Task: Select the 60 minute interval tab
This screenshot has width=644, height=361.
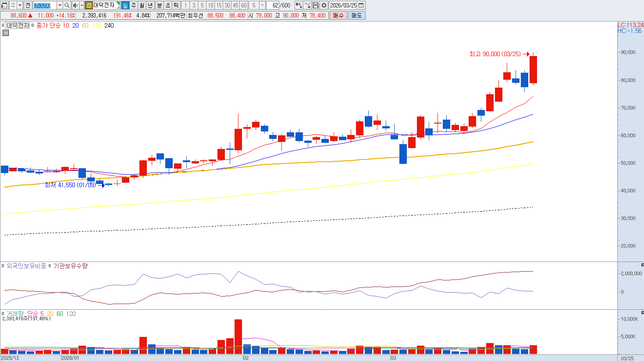Action: [x=244, y=5]
